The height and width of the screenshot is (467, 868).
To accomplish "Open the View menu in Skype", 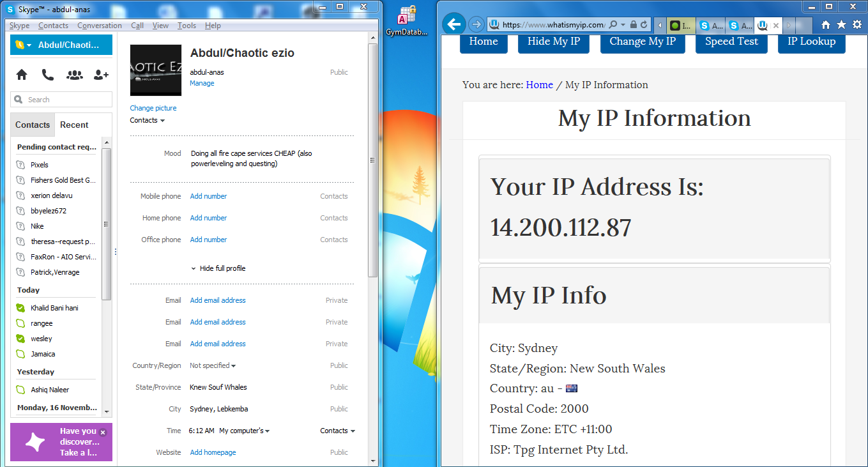I will (160, 26).
